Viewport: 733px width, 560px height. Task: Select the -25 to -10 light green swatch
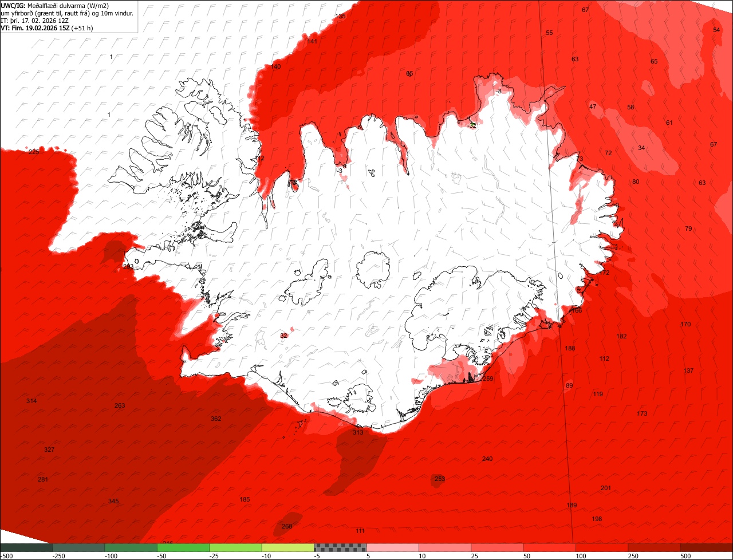[x=235, y=547]
